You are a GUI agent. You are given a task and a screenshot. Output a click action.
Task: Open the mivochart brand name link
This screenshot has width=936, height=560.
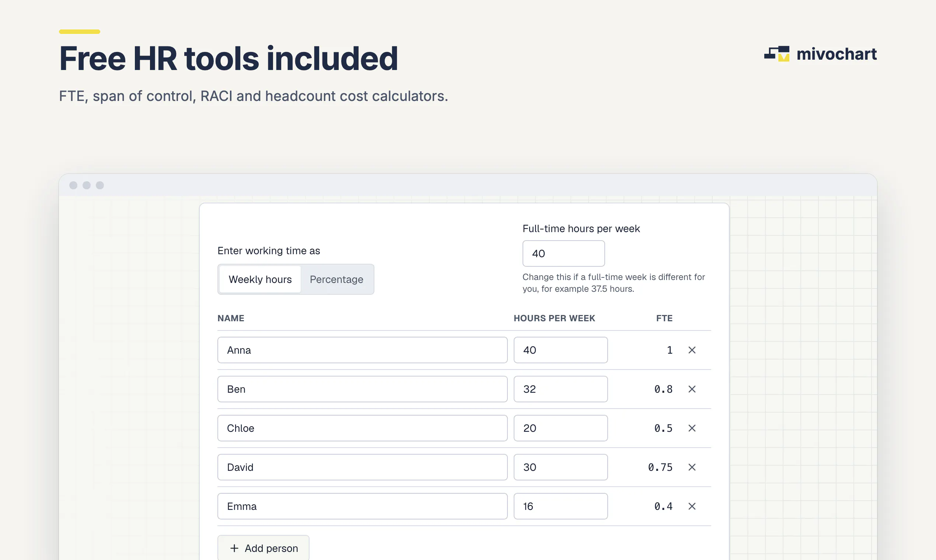[837, 54]
